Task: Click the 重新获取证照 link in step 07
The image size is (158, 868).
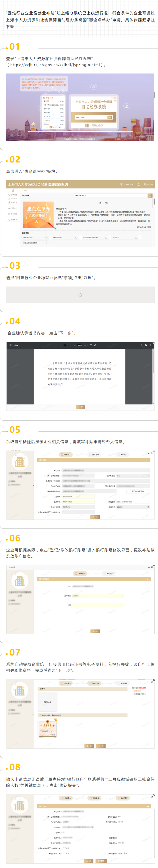Action: [56, 715]
